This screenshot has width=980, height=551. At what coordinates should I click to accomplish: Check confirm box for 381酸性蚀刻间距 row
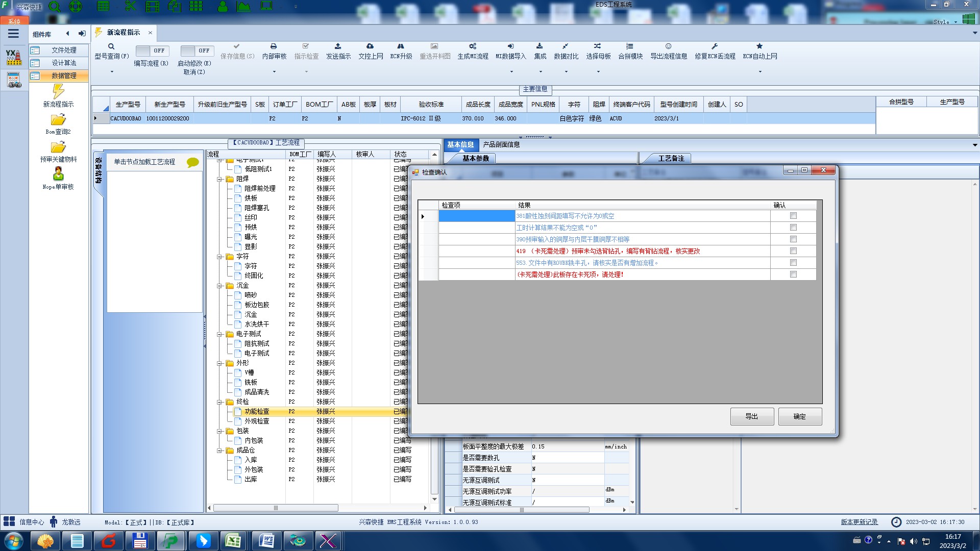(793, 216)
